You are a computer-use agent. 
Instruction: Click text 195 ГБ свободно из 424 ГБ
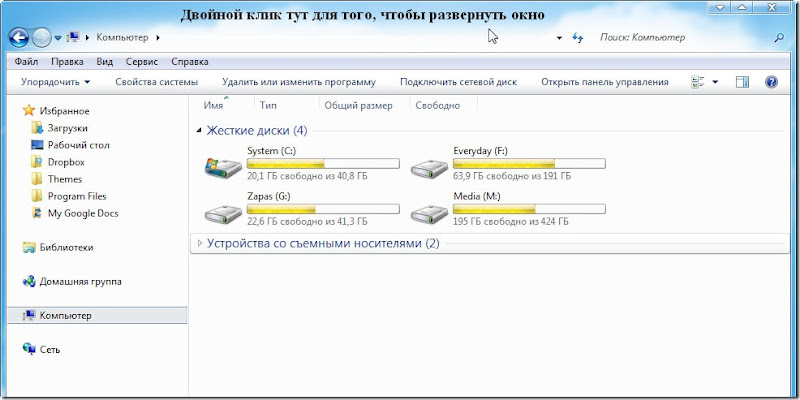(x=511, y=221)
